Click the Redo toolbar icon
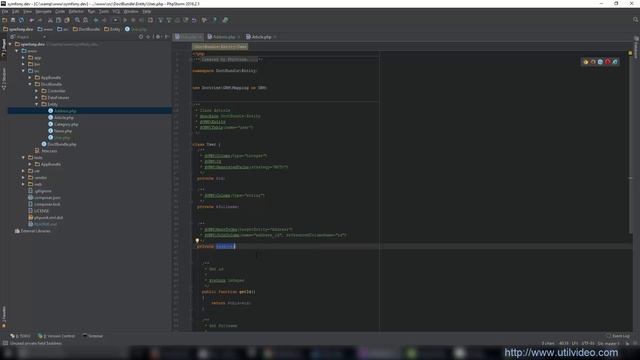 (40, 20)
